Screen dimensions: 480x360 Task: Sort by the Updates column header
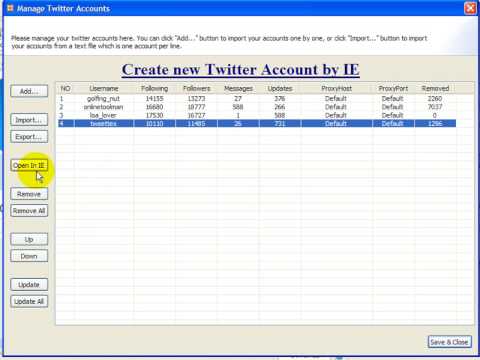pyautogui.click(x=280, y=88)
